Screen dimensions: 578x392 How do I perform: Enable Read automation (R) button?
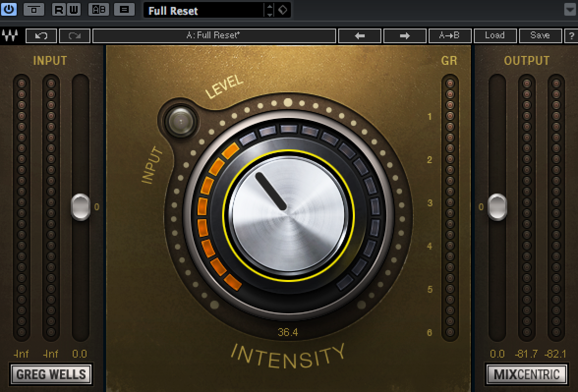[58, 10]
